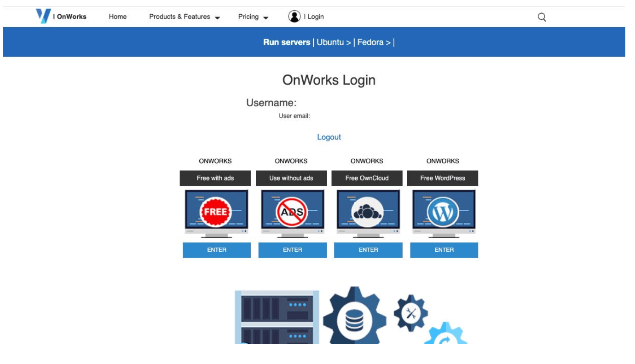Expand the Pricing menu
The height and width of the screenshot is (364, 635).
(249, 16)
